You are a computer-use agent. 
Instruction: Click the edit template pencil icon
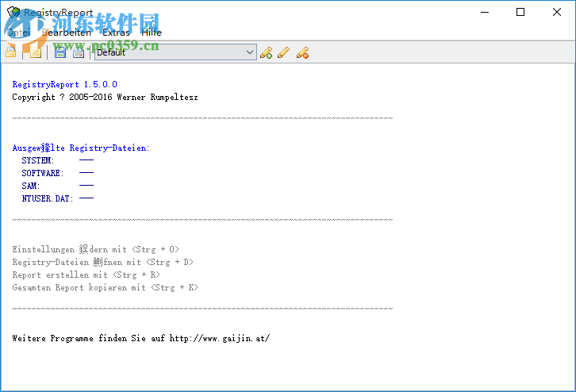[x=283, y=53]
